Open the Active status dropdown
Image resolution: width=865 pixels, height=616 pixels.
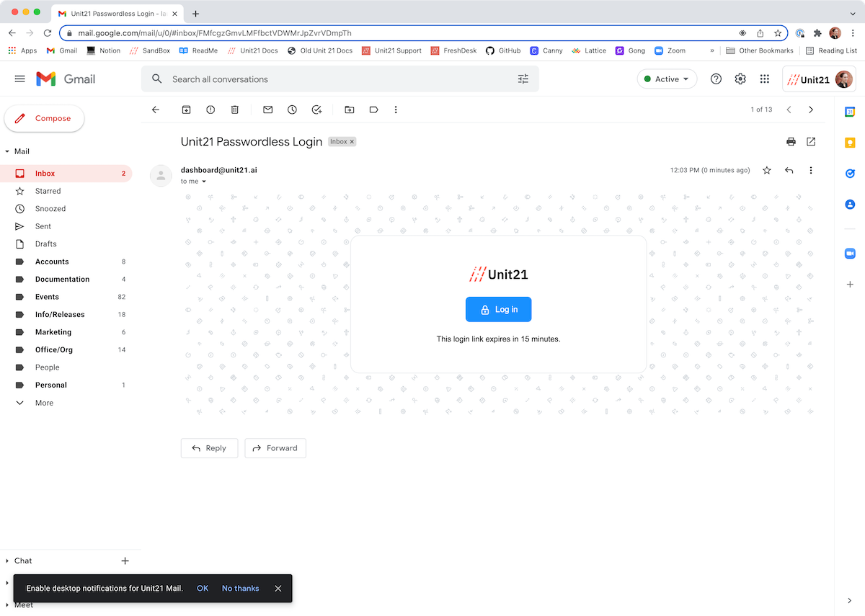(667, 79)
